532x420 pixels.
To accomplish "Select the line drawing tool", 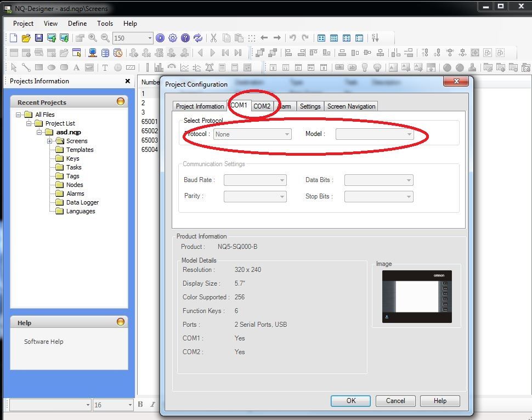I will point(26,67).
